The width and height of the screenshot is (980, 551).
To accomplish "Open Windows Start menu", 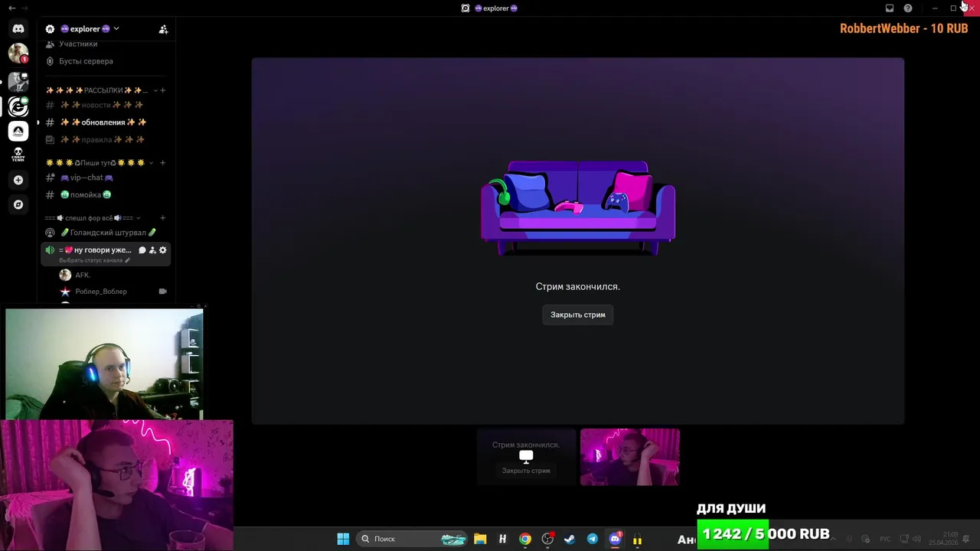I will click(x=343, y=539).
